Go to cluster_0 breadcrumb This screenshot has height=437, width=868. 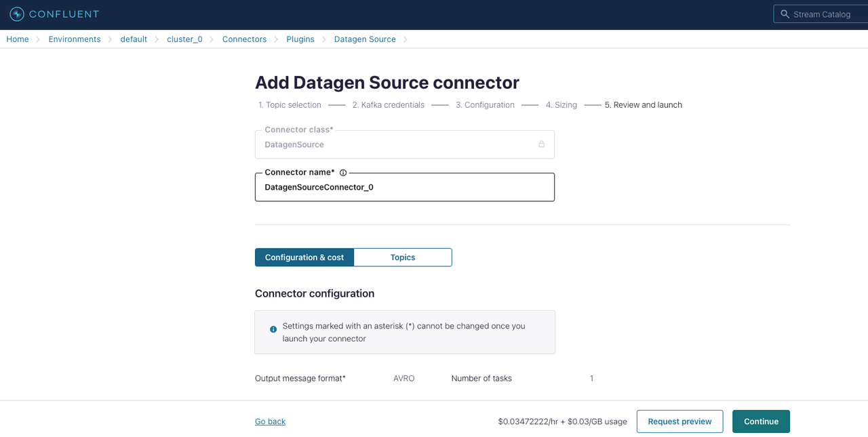[x=184, y=39]
